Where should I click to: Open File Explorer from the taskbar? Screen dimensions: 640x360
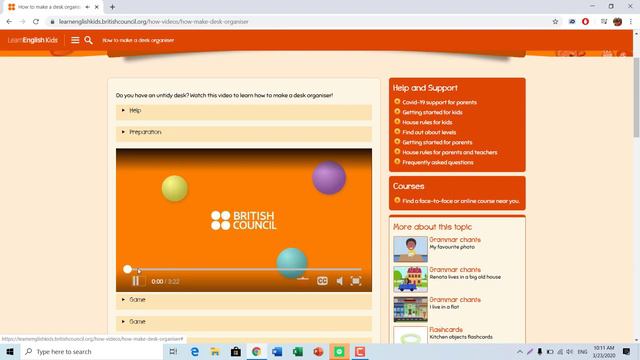[x=215, y=351]
